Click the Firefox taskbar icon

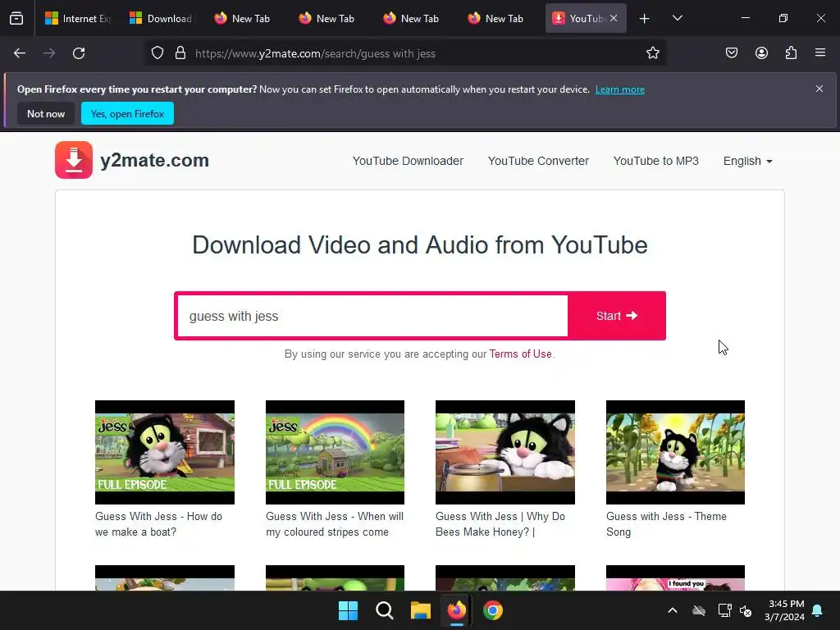pos(456,610)
